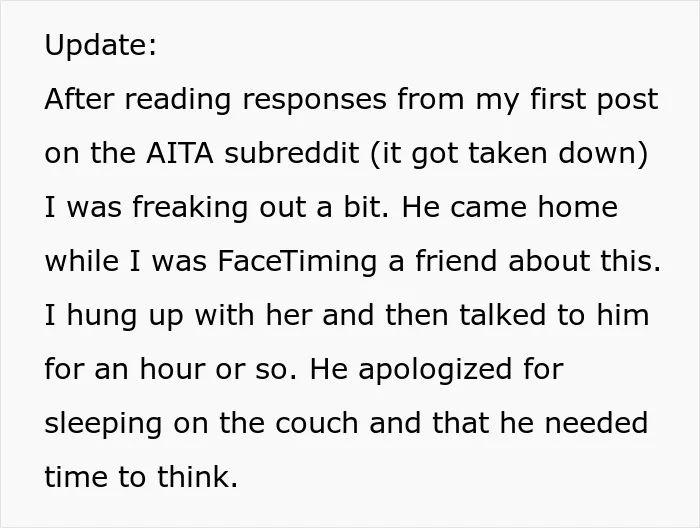Click the phrase "sleeping on the couch"
The height and width of the screenshot is (528, 700).
click(202, 424)
